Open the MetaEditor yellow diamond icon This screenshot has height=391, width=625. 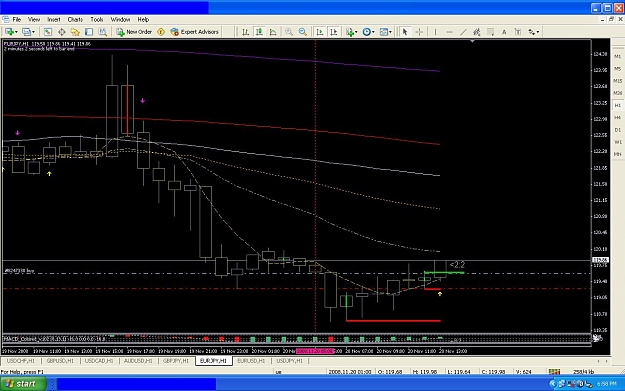coord(161,32)
